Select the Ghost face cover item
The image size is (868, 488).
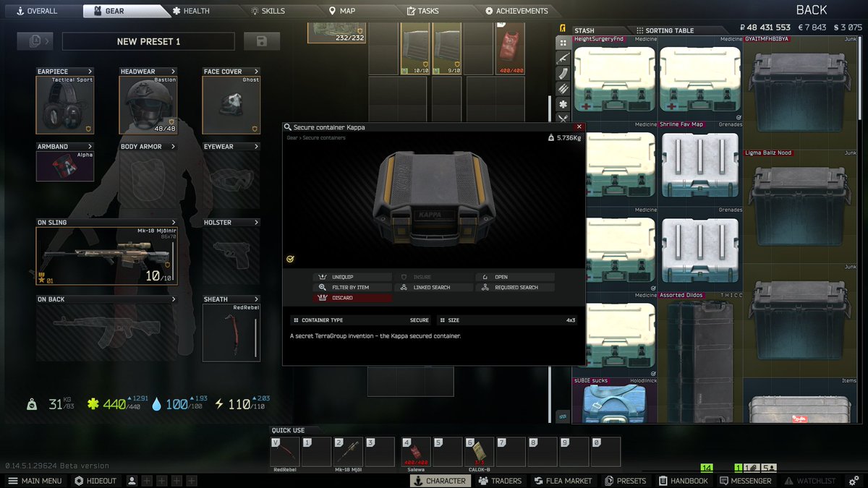click(231, 105)
